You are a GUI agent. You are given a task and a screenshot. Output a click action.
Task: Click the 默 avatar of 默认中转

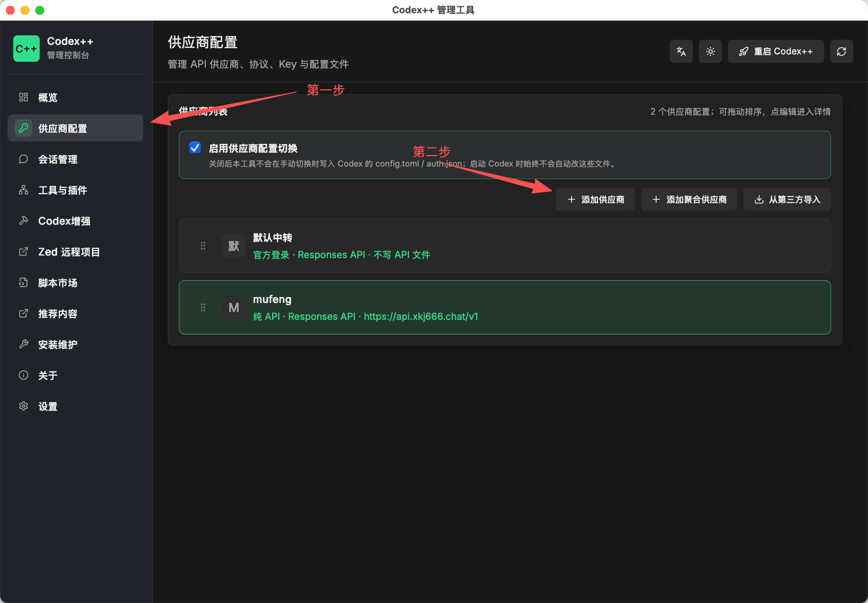234,246
